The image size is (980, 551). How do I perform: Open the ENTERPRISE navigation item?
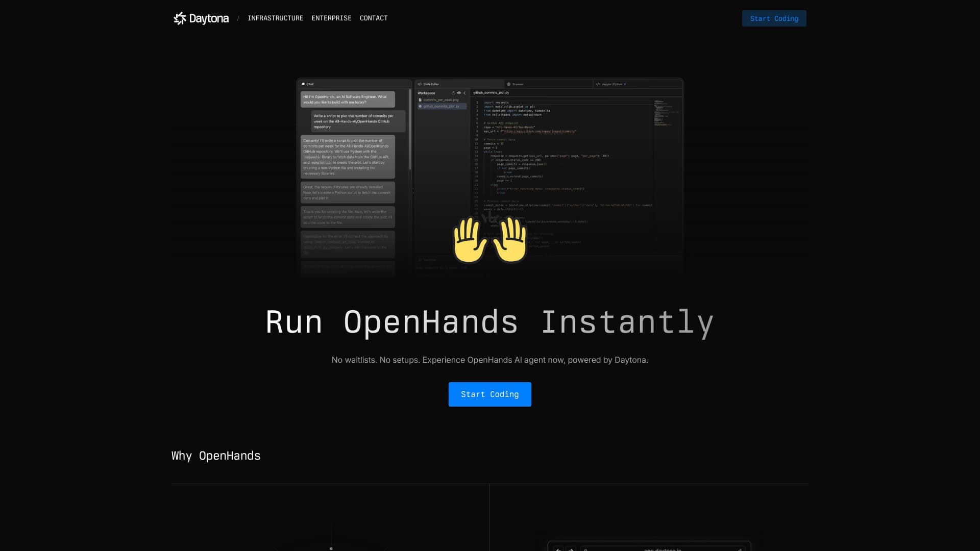point(332,18)
